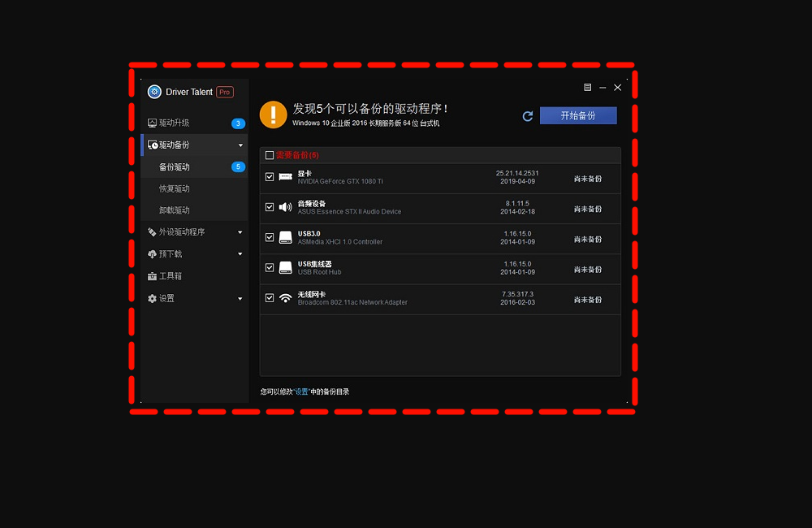Click 尚未备份 status for 显卡

coord(588,179)
